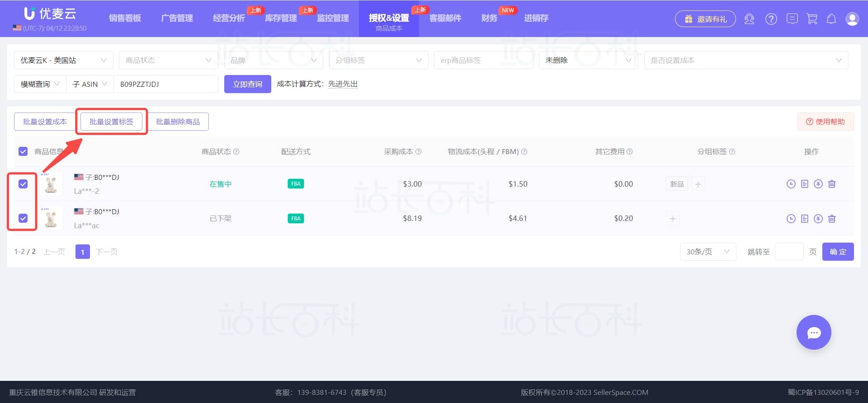Open the 分组标签 filter dropdown
Image resolution: width=868 pixels, height=403 pixels.
(x=378, y=60)
